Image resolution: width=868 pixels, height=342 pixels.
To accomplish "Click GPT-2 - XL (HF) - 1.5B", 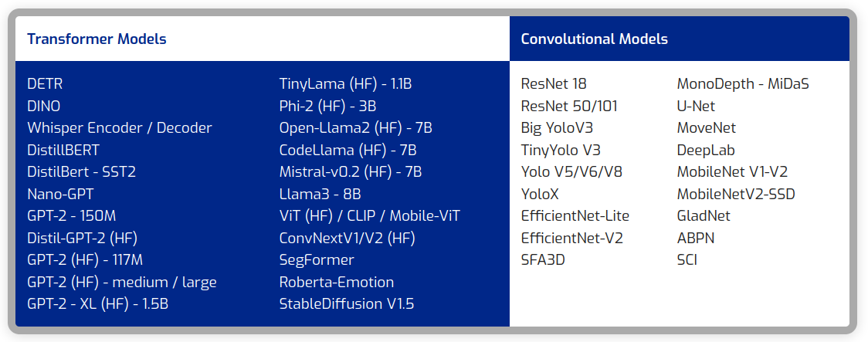I will point(97,304).
